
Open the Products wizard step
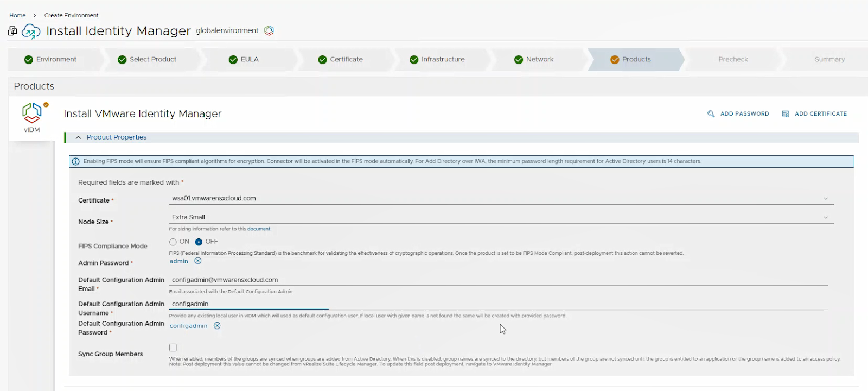tap(635, 60)
